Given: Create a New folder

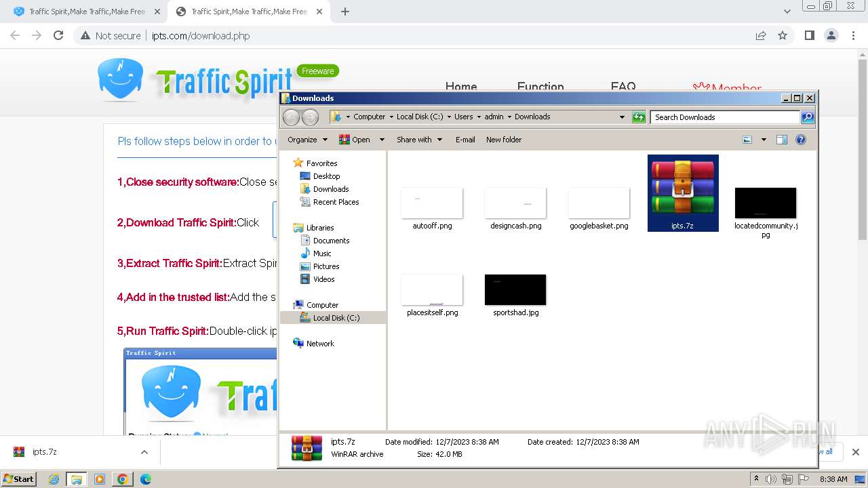Looking at the screenshot, I should [504, 140].
